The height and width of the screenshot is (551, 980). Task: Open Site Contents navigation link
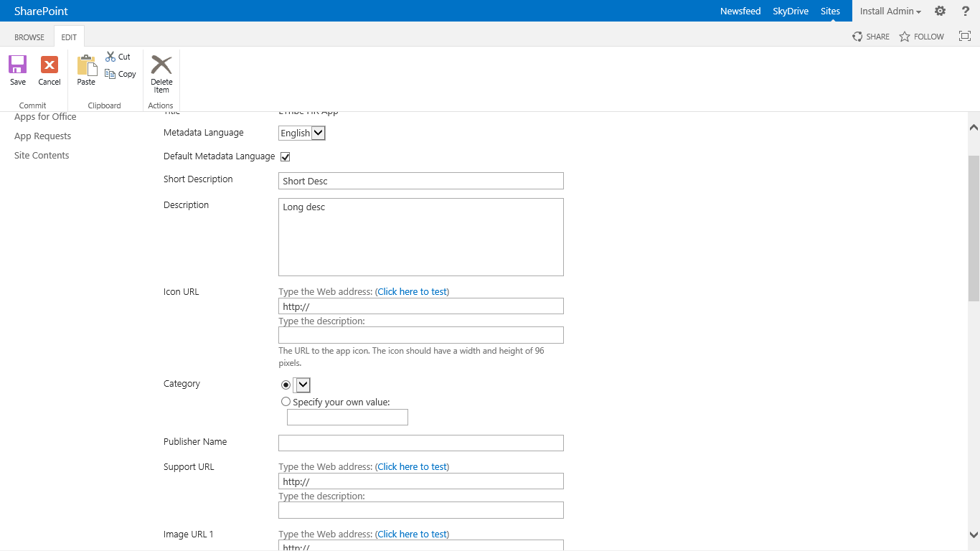pos(42,155)
